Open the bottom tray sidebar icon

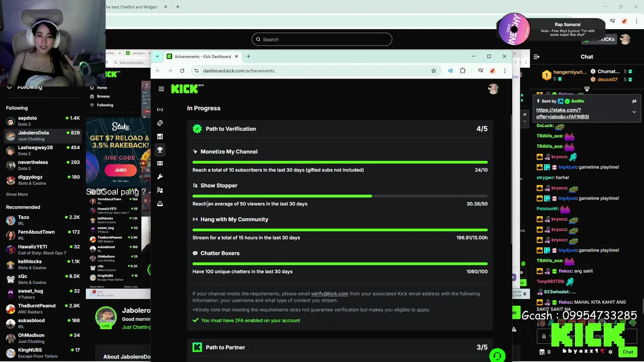[x=160, y=204]
